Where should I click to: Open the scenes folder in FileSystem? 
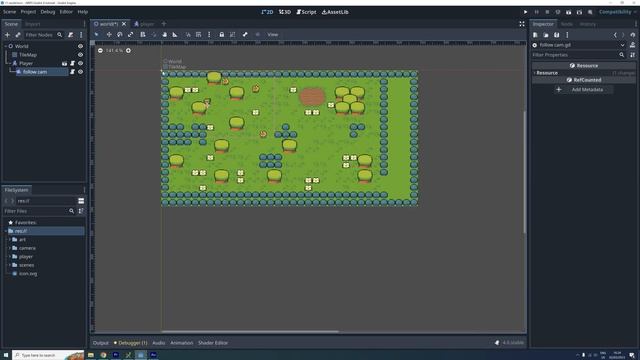(x=27, y=265)
